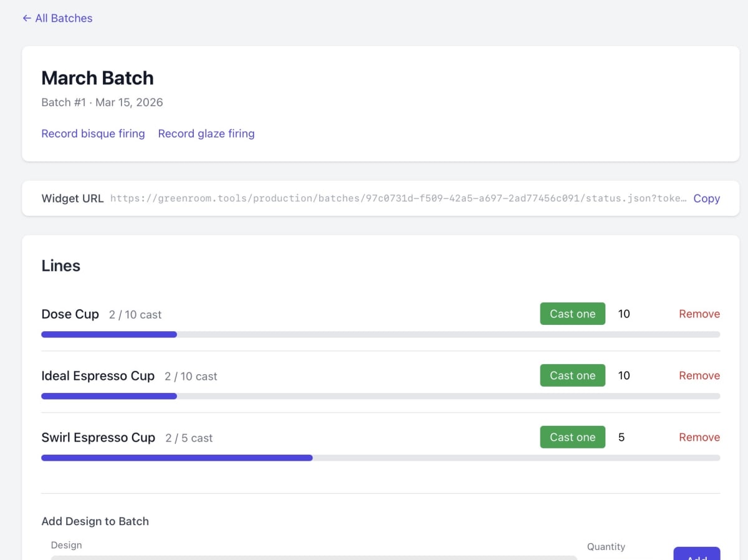Click the Dose Cup progress bar
748x560 pixels.
tap(380, 334)
